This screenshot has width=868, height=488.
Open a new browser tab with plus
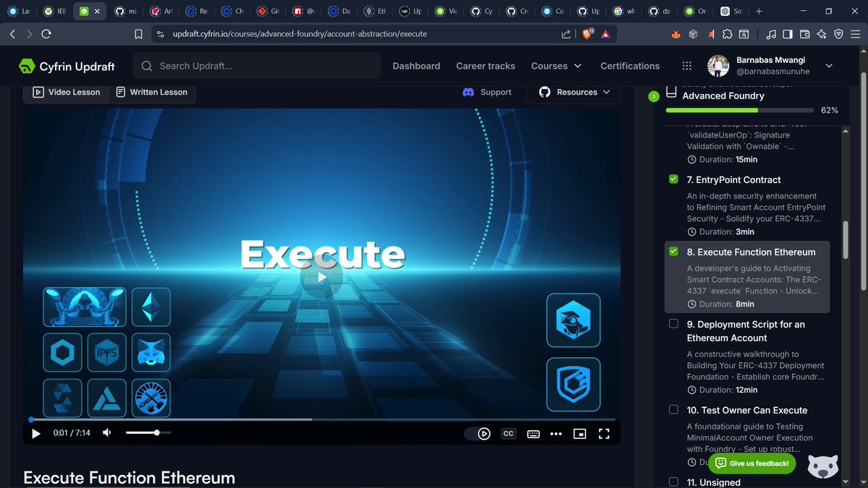click(x=758, y=12)
